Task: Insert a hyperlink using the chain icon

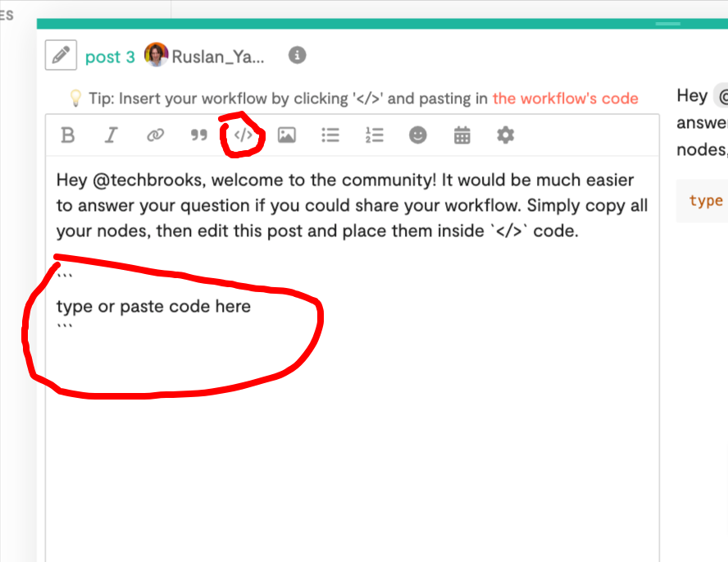Action: 155,135
